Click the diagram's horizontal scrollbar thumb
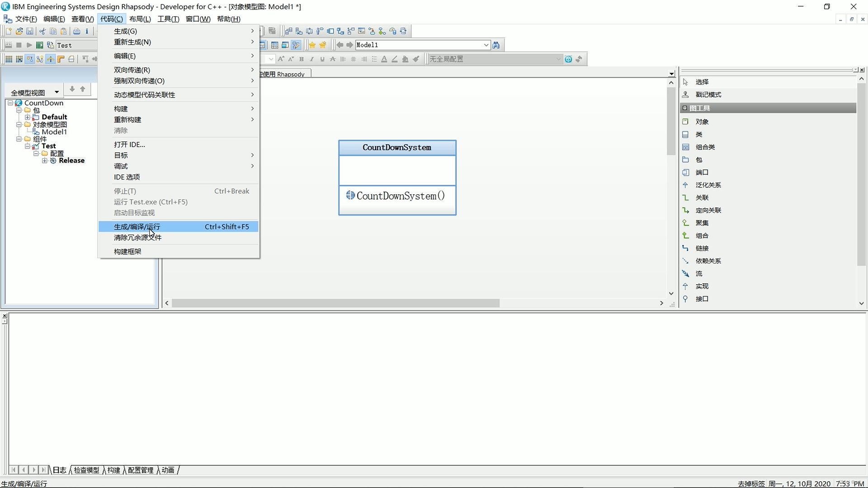 tap(335, 304)
